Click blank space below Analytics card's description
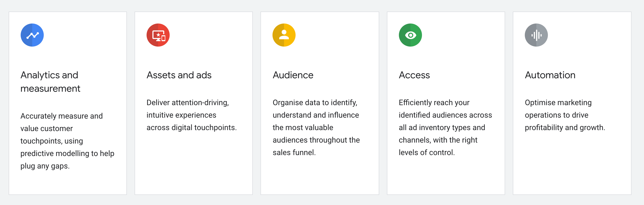This screenshot has height=205, width=644. pyautogui.click(x=68, y=182)
